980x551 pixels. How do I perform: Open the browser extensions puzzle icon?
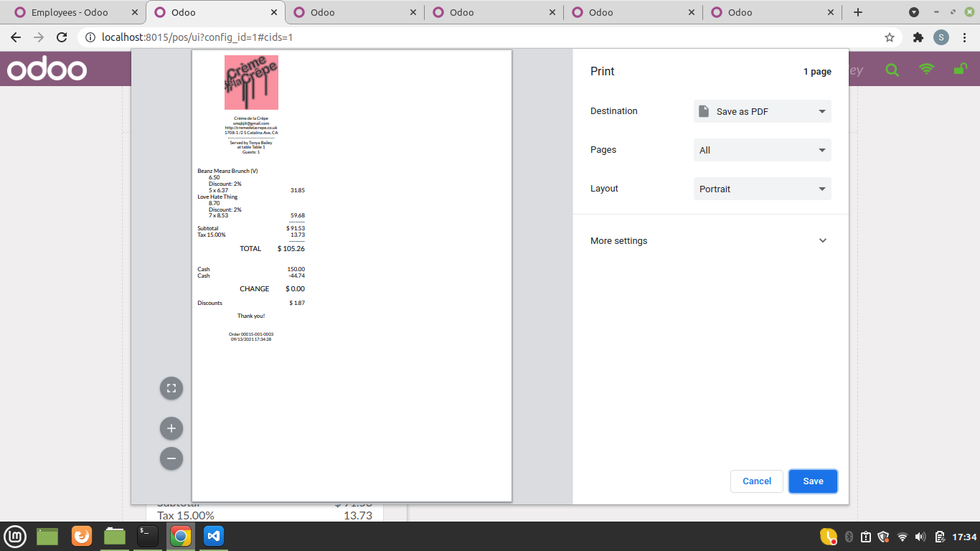click(x=919, y=37)
